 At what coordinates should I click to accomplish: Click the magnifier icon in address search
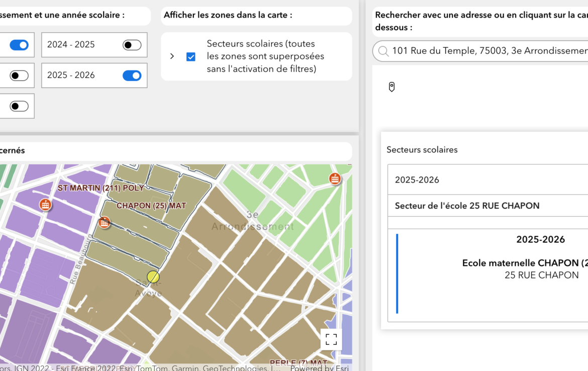click(383, 51)
